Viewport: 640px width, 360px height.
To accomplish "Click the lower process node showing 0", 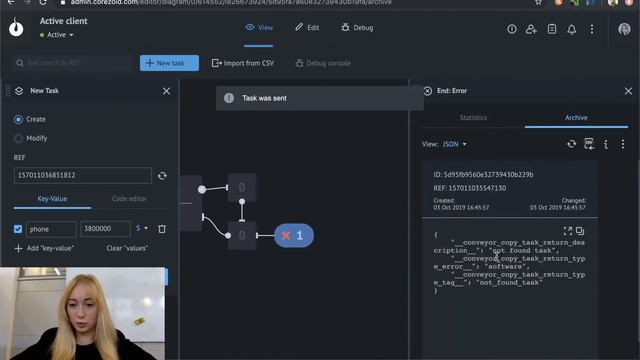I will (242, 236).
